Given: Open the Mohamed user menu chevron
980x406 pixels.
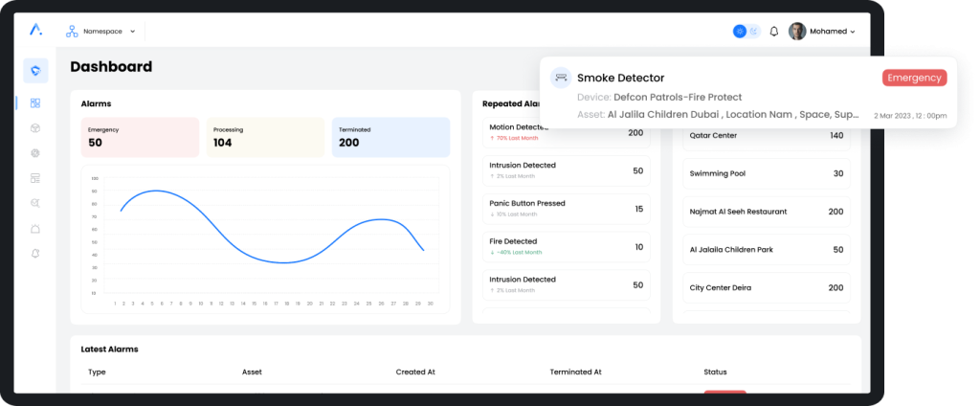Looking at the screenshot, I should tap(853, 32).
